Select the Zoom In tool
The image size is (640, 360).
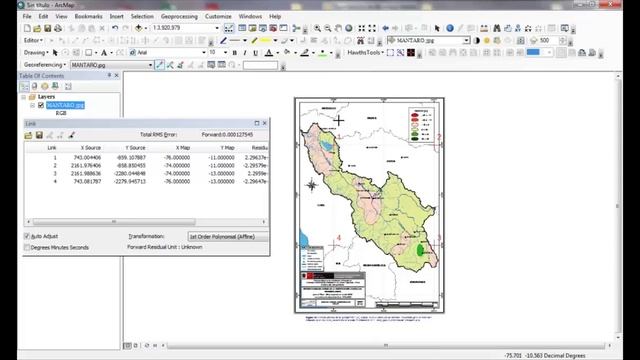(x=317, y=28)
